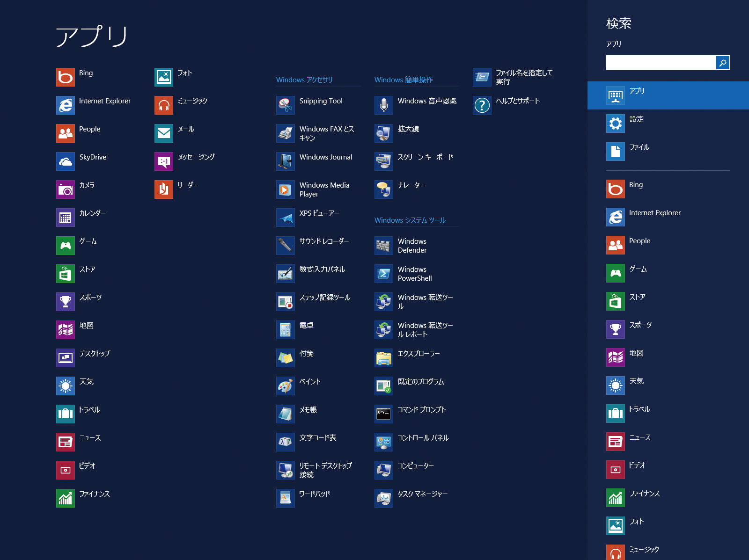Open ファイル名を指定して実行 icon
Image resolution: width=749 pixels, height=560 pixels.
482,77
